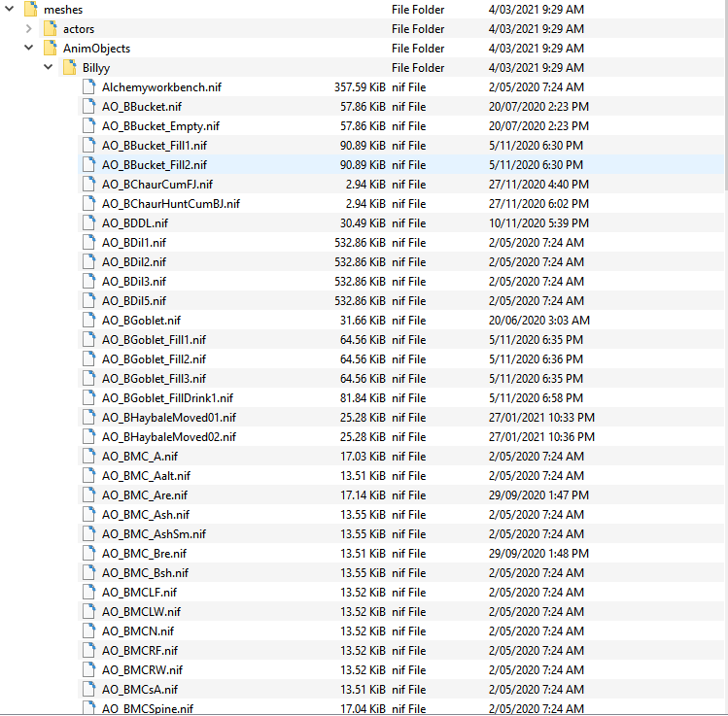Click the 29/09/2020 1:47 PM date
The height and width of the screenshot is (716, 728).
[538, 495]
